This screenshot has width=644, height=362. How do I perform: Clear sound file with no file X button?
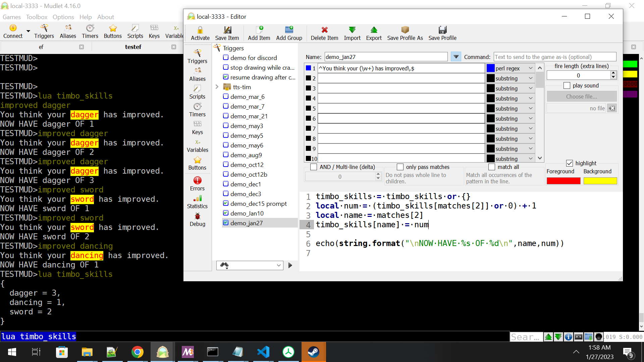click(612, 108)
